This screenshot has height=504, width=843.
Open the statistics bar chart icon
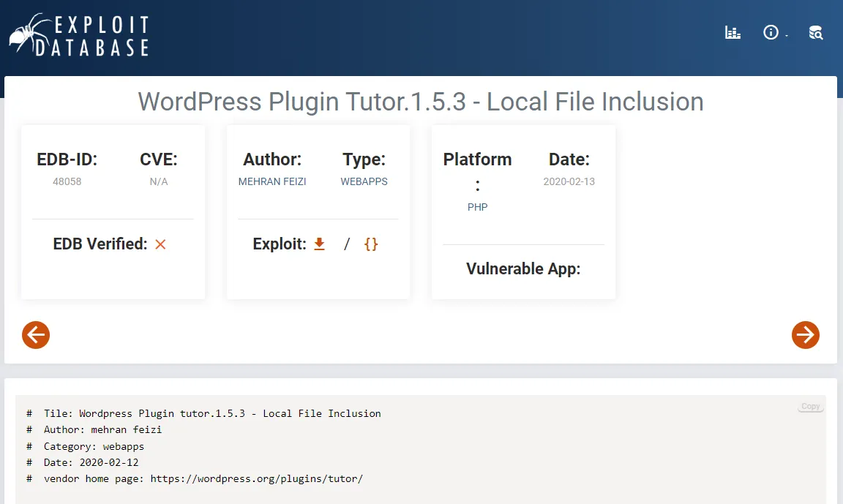(733, 33)
